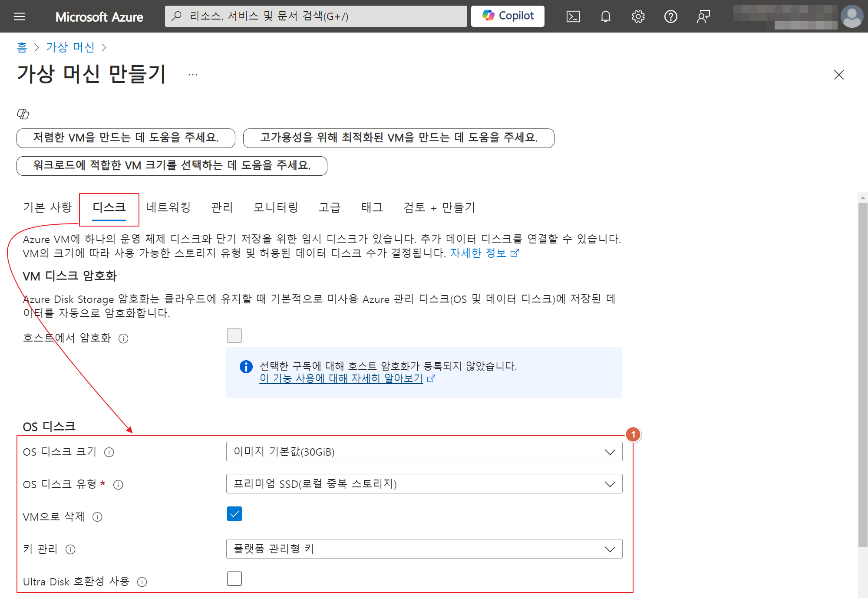Expand the 키 관리 dropdown

click(x=424, y=549)
